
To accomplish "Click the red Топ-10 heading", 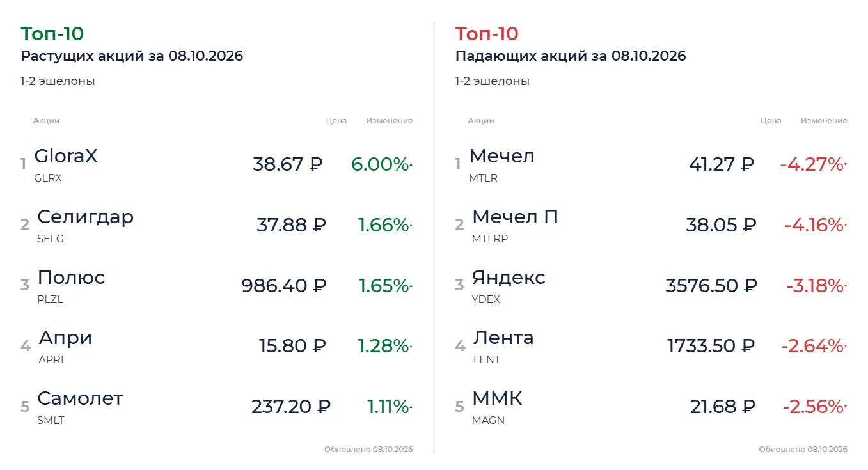I will click(487, 33).
